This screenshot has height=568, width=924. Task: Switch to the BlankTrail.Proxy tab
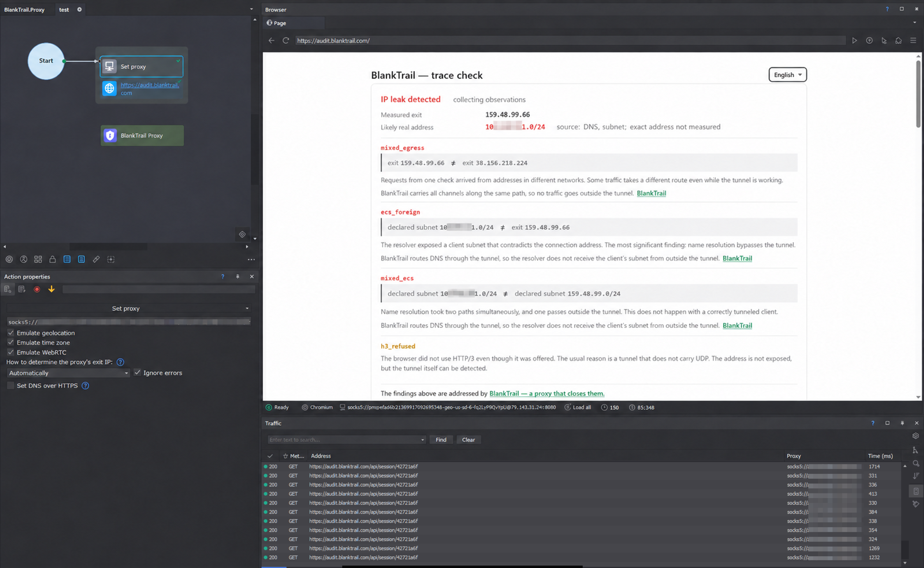pos(25,10)
